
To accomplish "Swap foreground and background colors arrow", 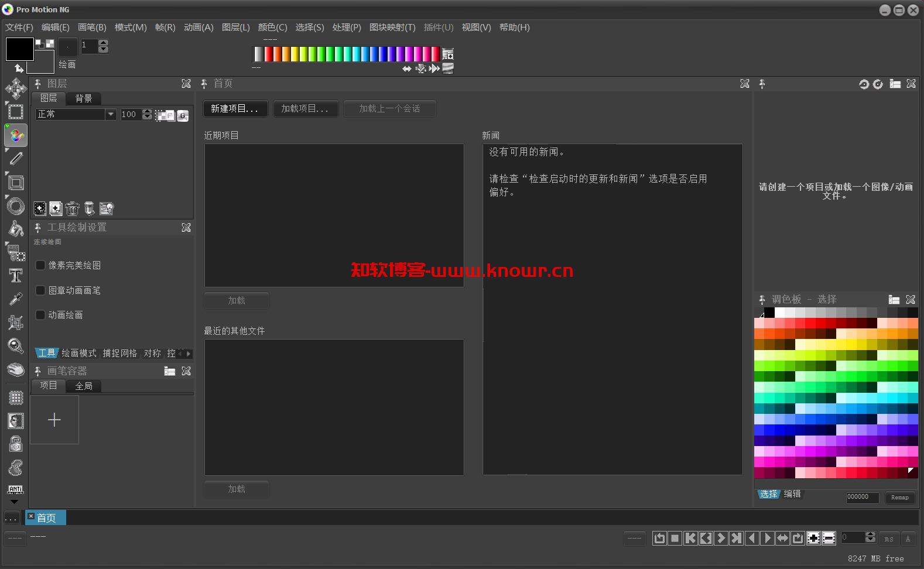I will tap(19, 68).
